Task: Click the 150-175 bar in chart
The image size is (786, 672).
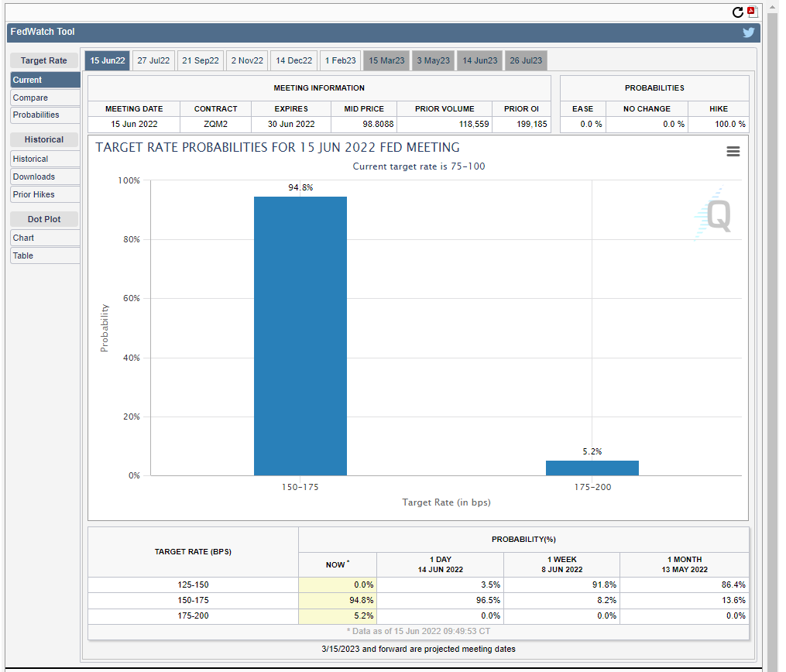Action: pos(300,336)
